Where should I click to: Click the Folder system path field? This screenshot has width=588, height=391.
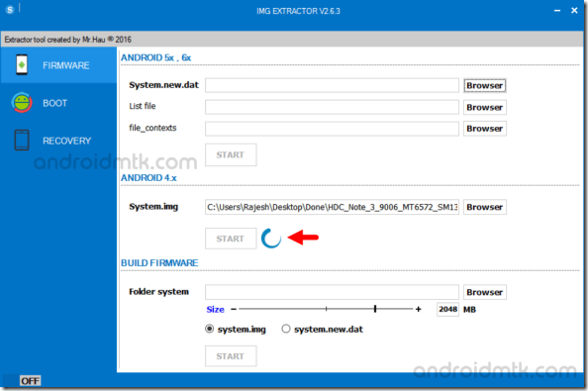(332, 292)
